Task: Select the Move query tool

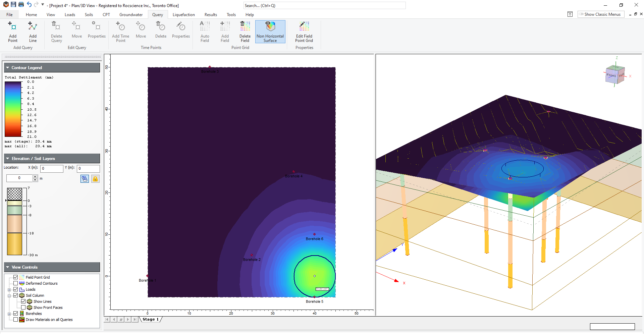Action: pyautogui.click(x=76, y=32)
